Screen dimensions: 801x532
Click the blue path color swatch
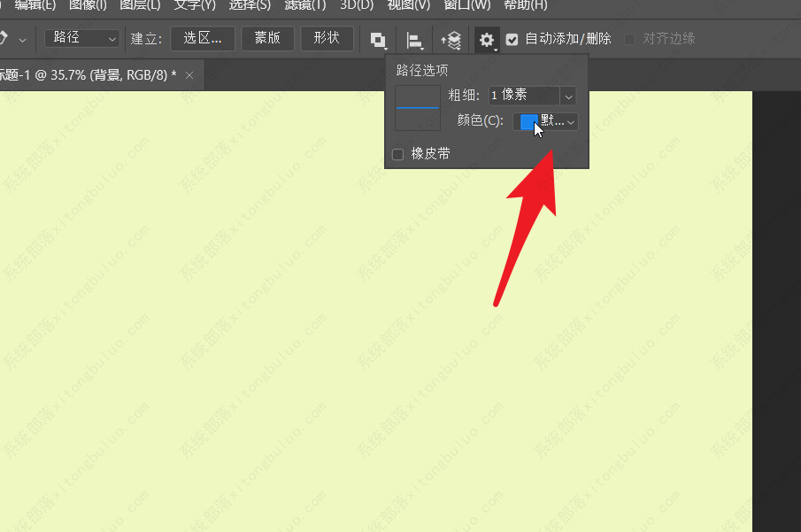[528, 121]
